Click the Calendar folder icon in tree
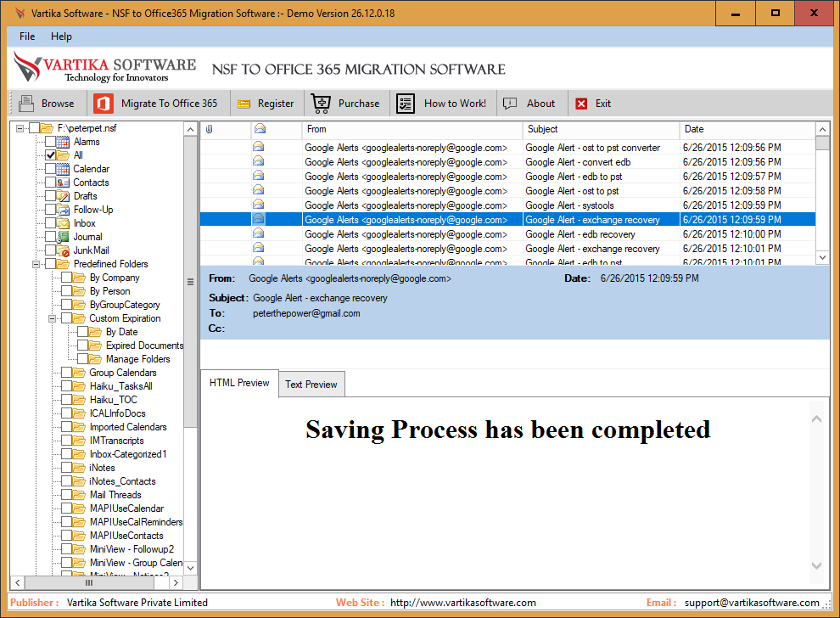 63,169
